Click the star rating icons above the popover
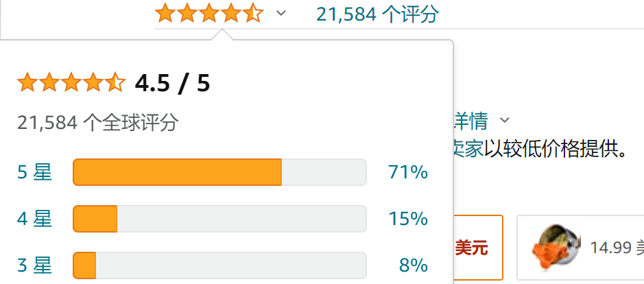Image resolution: width=644 pixels, height=284 pixels. (209, 13)
